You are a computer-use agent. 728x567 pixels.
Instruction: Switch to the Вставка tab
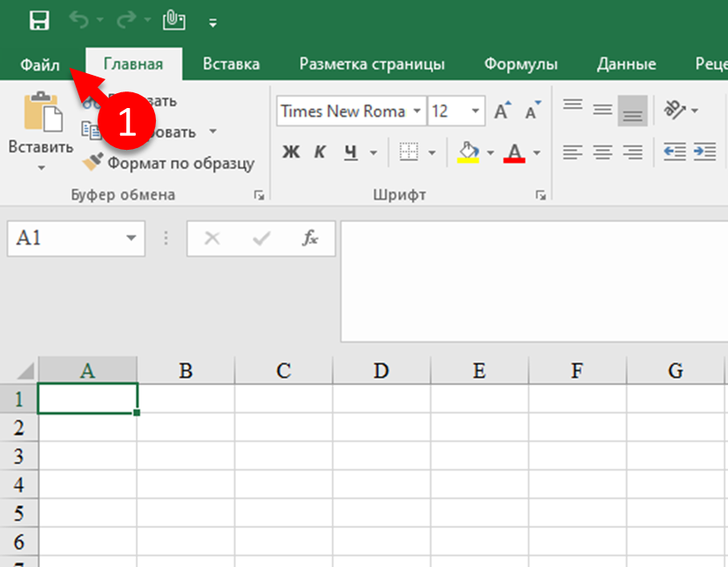232,64
